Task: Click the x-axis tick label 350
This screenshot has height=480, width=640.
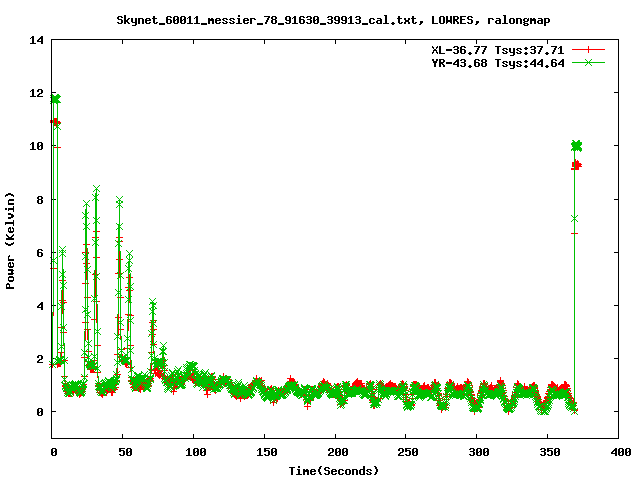Action: point(550,452)
